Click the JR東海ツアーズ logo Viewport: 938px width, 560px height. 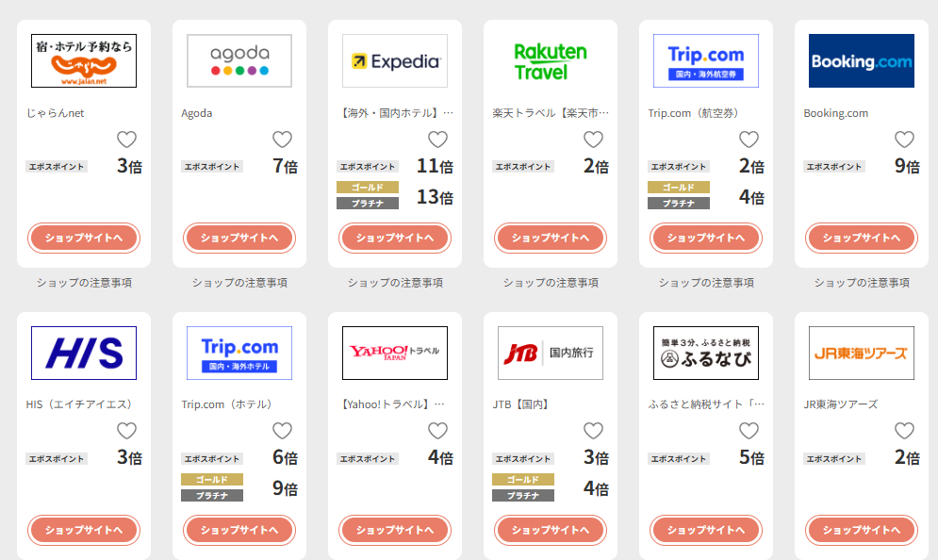(862, 353)
